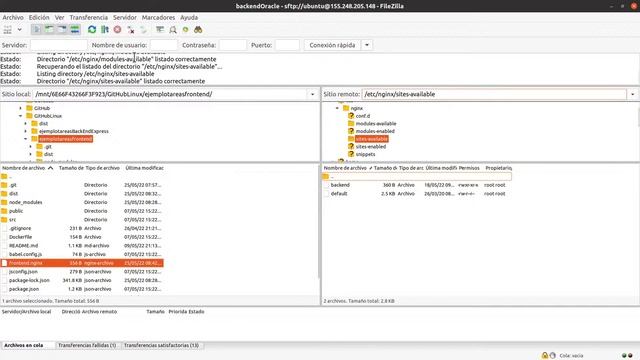Select modules-enabled in the remote tree
Image resolution: width=640 pixels, height=360 pixels.
pyautogui.click(x=375, y=131)
